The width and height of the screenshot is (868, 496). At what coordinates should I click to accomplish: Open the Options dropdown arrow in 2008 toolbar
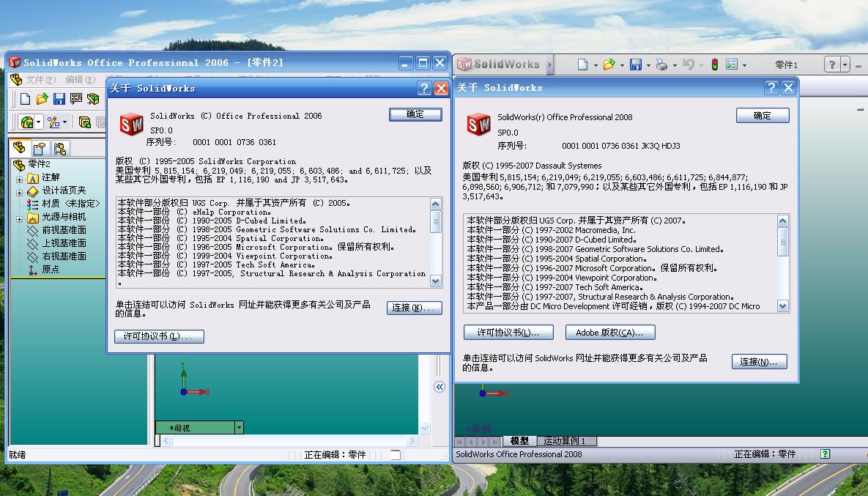(744, 65)
